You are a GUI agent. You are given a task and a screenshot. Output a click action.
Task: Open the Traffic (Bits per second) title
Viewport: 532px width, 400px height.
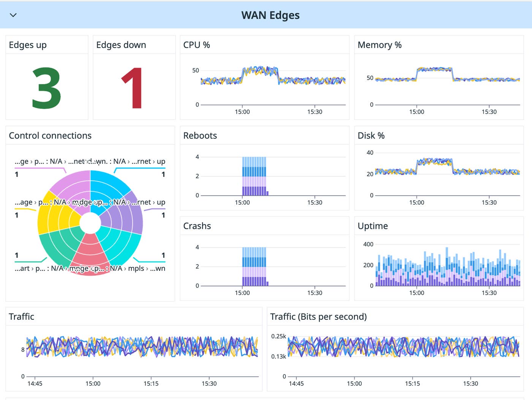[x=318, y=317]
